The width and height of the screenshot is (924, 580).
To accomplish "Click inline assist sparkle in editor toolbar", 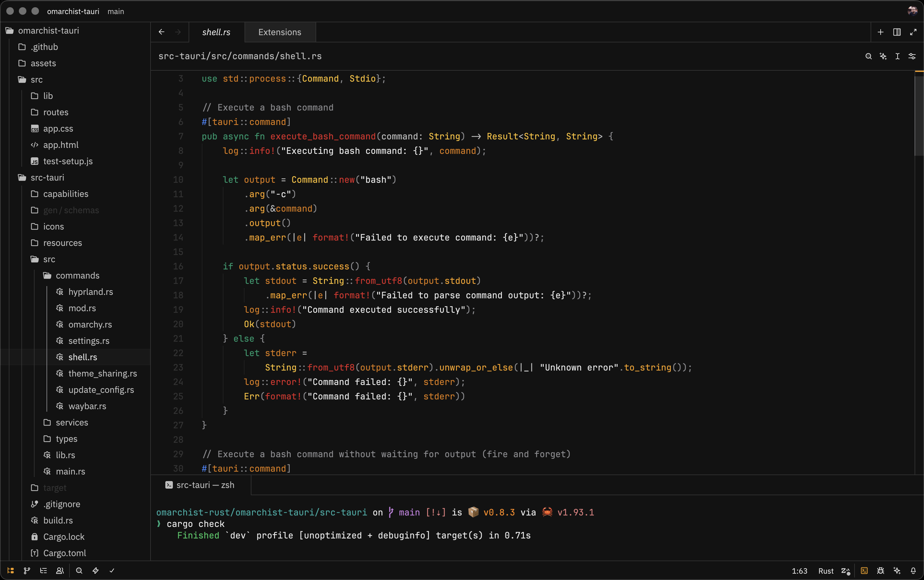I will point(883,56).
